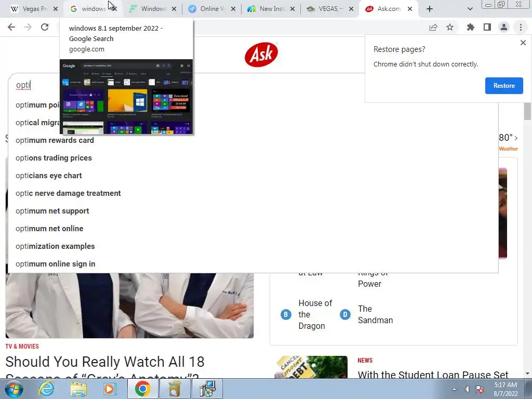Screen dimensions: 532x399
Task: Choose quiz answer D The Sandman
Action: point(366,314)
